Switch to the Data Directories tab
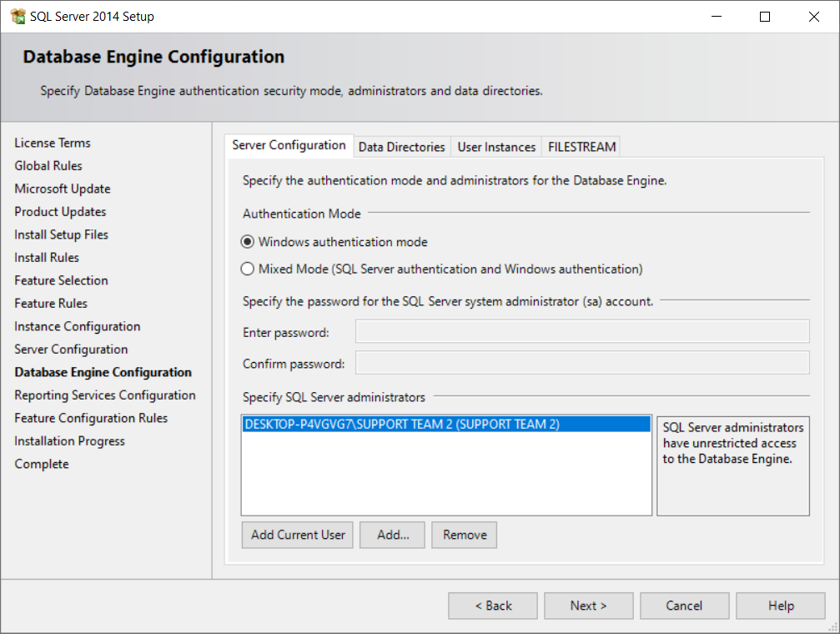This screenshot has height=634, width=840. 401,147
